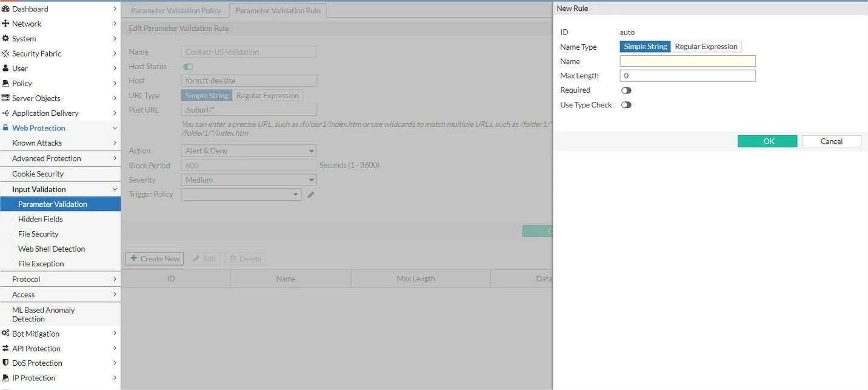Image resolution: width=868 pixels, height=390 pixels.
Task: Click the Application Delivery icon
Action: tap(5, 113)
